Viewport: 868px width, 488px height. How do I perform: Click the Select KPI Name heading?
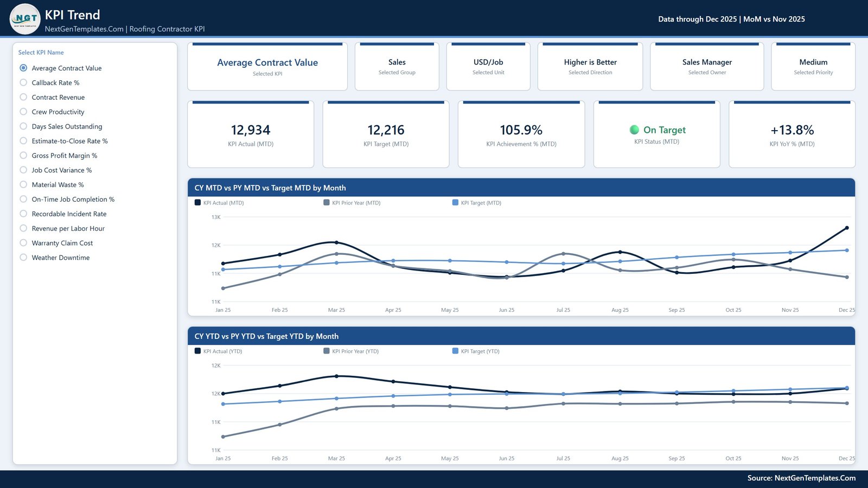point(41,53)
